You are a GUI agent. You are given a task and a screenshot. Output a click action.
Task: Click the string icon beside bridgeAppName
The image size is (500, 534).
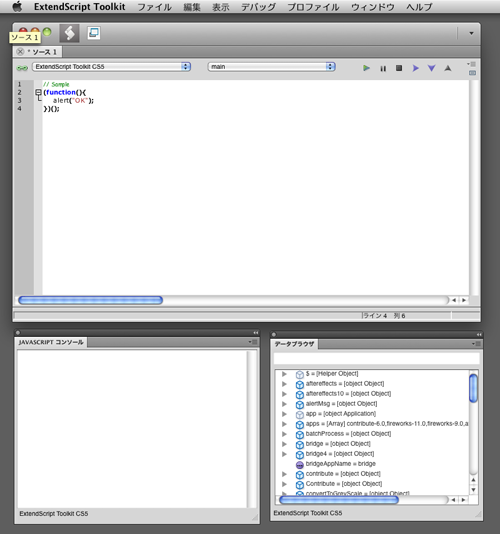(299, 465)
